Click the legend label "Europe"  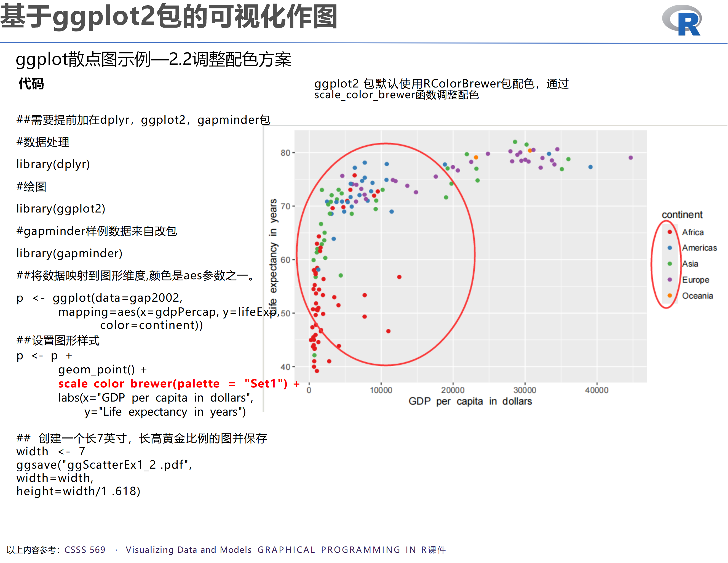click(x=696, y=280)
